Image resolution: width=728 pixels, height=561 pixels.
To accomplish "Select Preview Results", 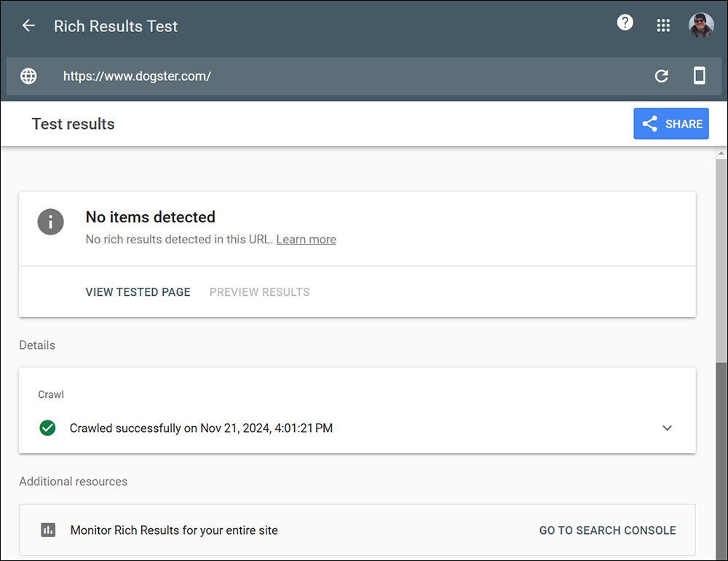I will click(259, 292).
